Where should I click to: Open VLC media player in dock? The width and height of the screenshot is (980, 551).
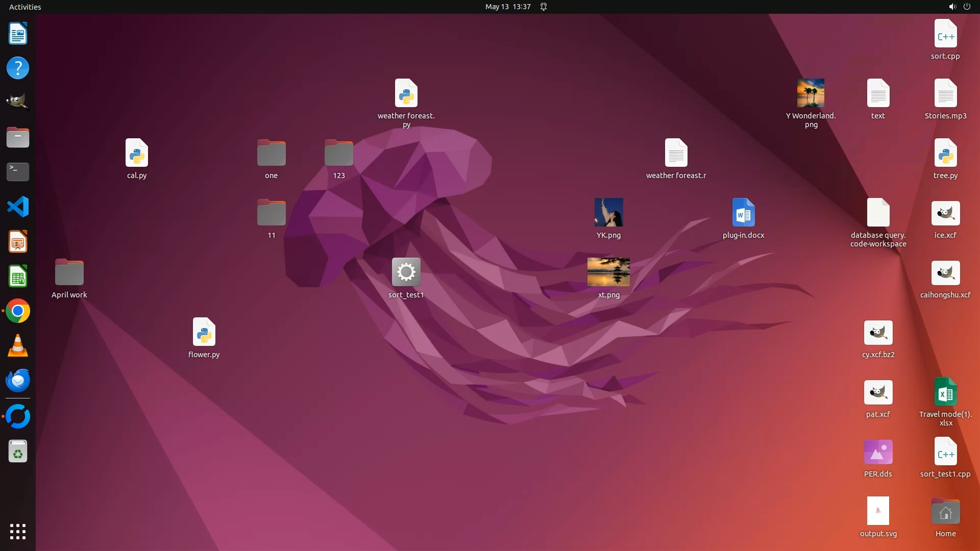pos(18,346)
